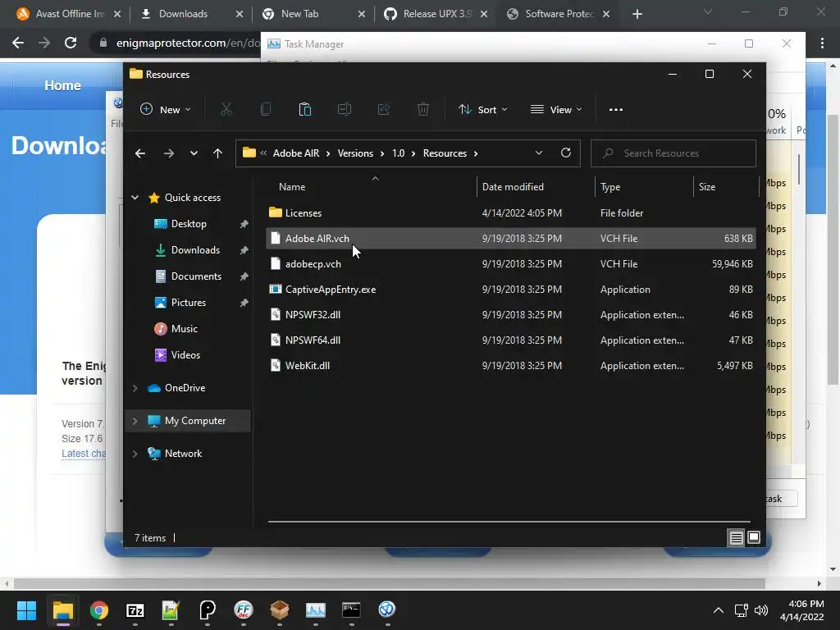Select NPSWF32.dll file
Screen dimensions: 840x630
(x=511, y=315)
